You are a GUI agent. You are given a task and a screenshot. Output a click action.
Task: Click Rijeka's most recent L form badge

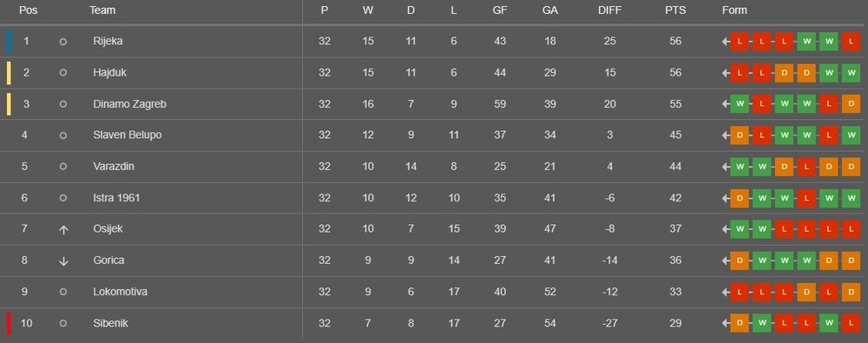pos(851,42)
